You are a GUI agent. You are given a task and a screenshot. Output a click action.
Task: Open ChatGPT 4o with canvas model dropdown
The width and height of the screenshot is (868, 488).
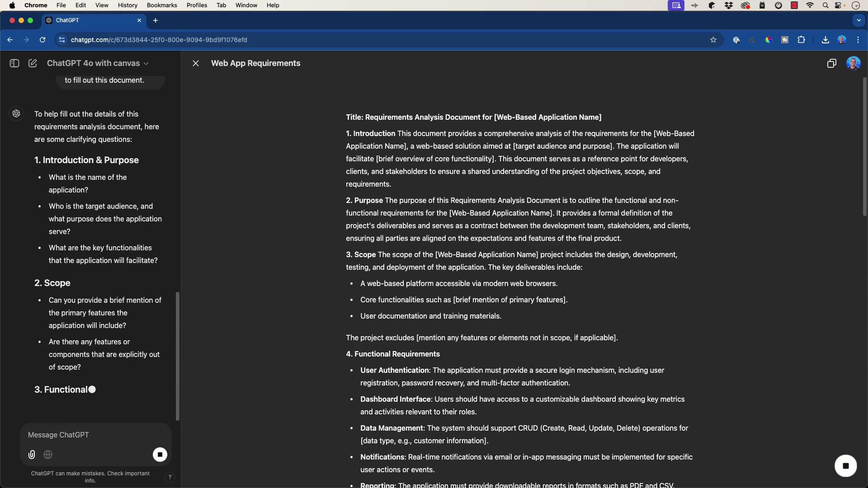coord(98,63)
